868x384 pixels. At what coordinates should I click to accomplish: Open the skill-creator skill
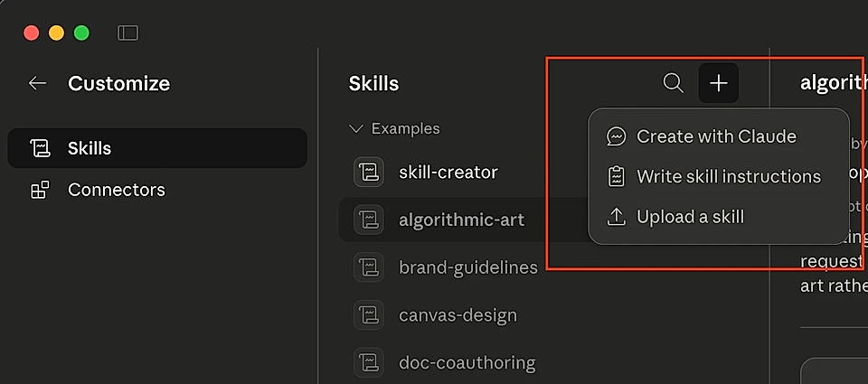tap(448, 172)
